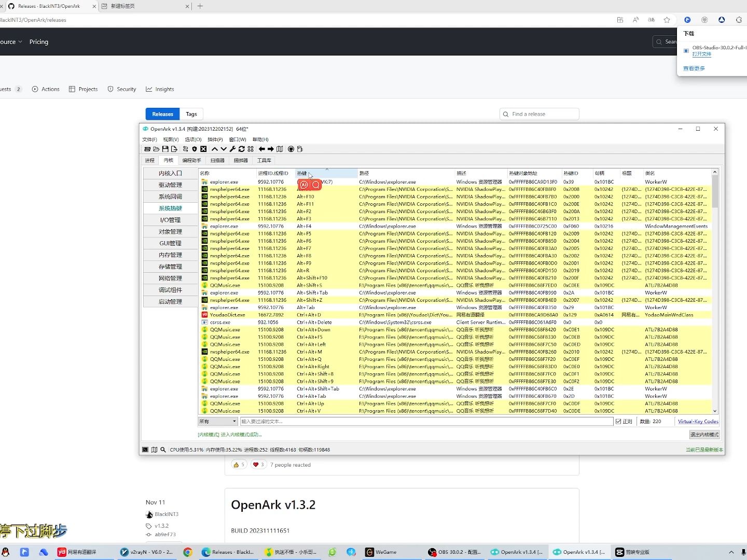Click the four-squares grid icon in OpenArk toolbar
This screenshot has height=560, width=747.
tap(251, 149)
